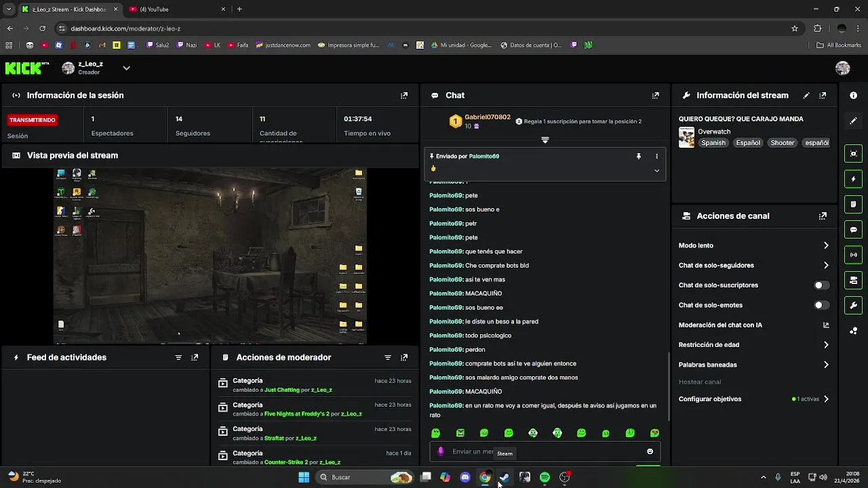Filter the Feed de actividades list
Viewport: 868px width, 488px height.
tap(178, 357)
